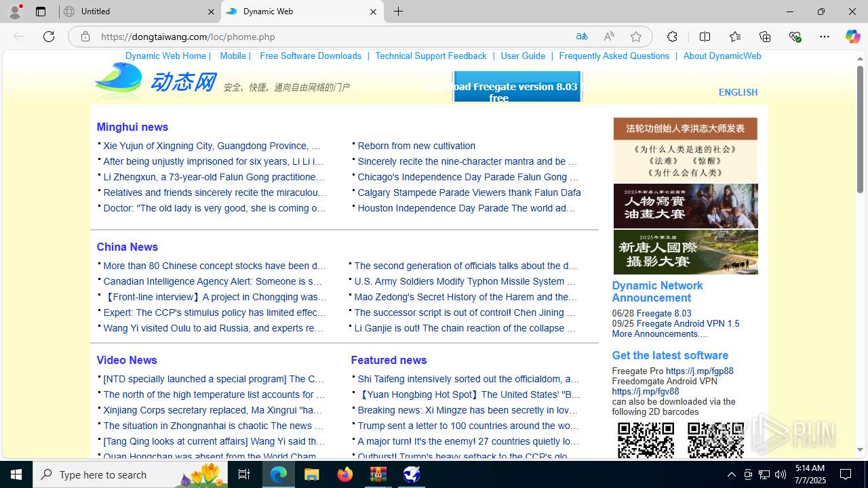Open the User Guide link
This screenshot has width=868, height=488.
pyautogui.click(x=523, y=56)
